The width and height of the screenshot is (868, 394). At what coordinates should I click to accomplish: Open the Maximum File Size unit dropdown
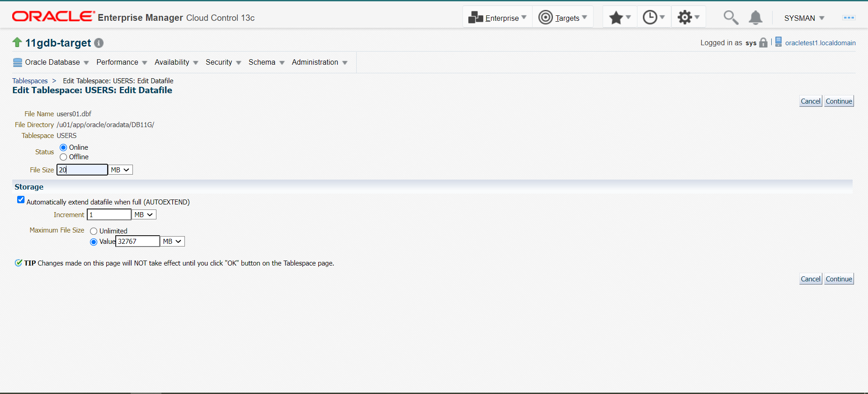(173, 241)
